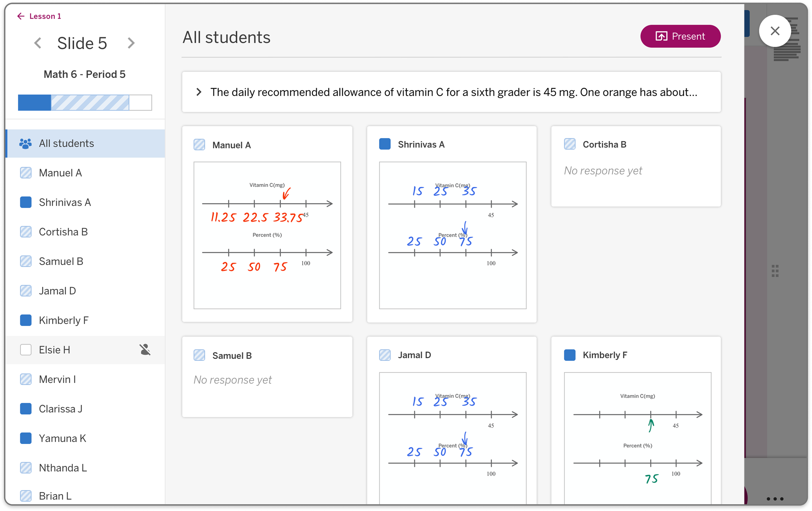
Task: Toggle Manuel A's status box in sidebar
Action: [26, 173]
